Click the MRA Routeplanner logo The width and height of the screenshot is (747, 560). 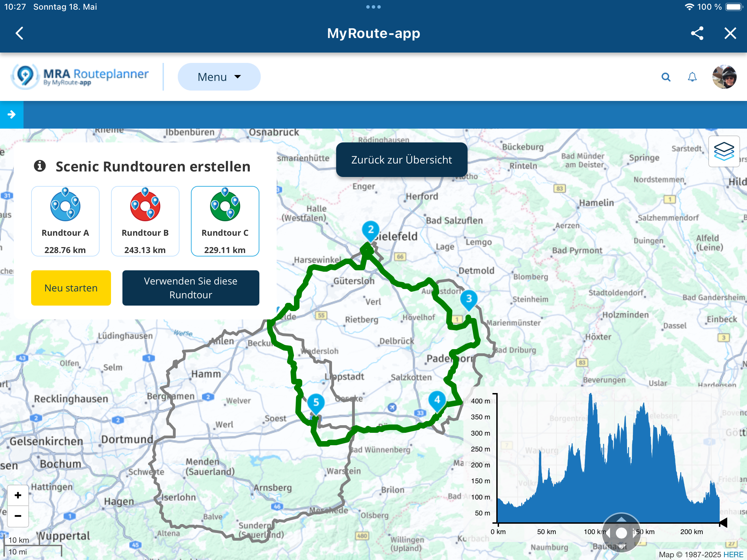[x=80, y=76]
